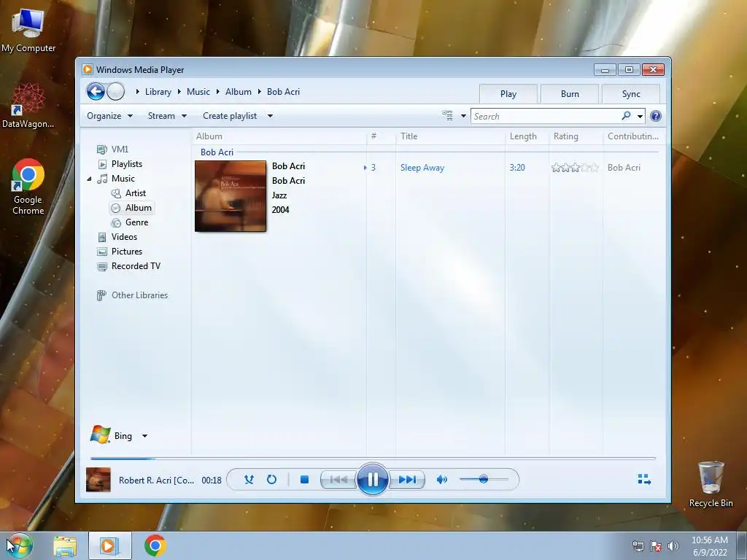Toggle repeat mode
Screen dimensions: 747x560
pyautogui.click(x=271, y=480)
